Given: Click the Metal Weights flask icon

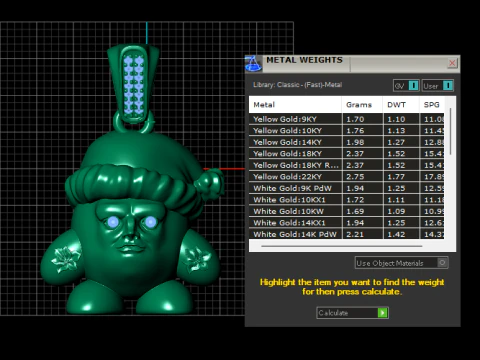Looking at the screenshot, I should click(253, 64).
